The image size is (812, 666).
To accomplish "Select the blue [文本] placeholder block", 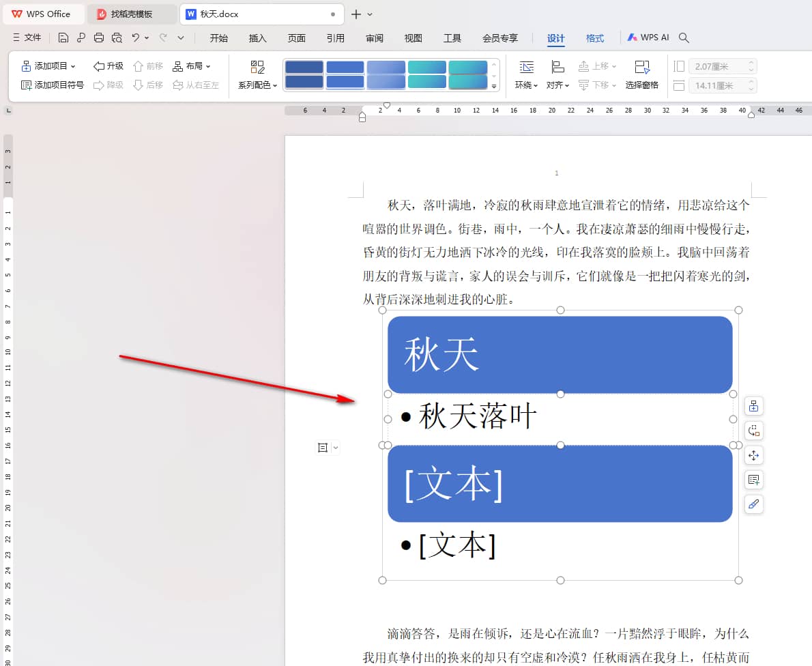I will [x=560, y=484].
